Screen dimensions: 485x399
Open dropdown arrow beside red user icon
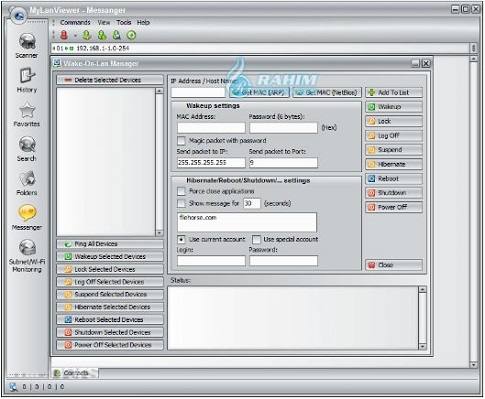click(75, 35)
